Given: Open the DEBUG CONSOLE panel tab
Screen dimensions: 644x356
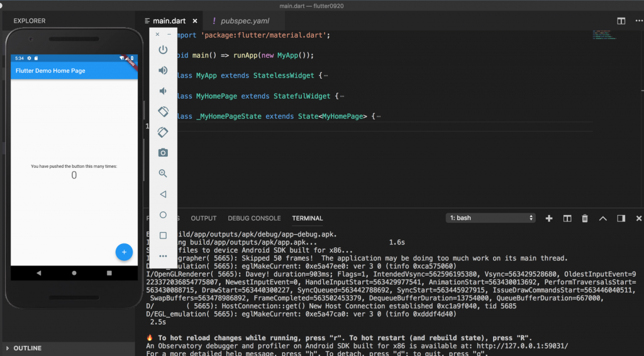Looking at the screenshot, I should click(254, 218).
